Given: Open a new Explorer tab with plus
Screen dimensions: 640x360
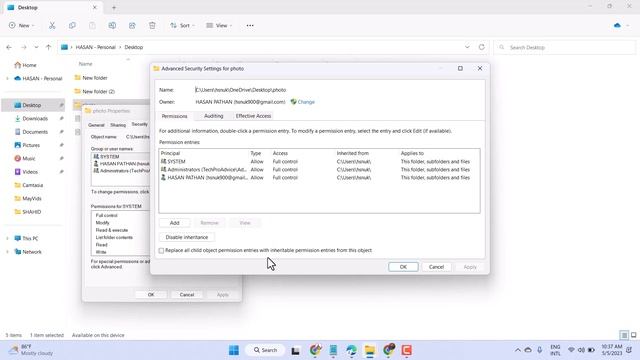Looking at the screenshot, I should pos(114,7).
